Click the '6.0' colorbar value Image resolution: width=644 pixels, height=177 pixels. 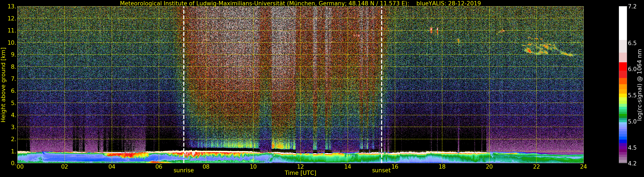pyautogui.click(x=632, y=69)
